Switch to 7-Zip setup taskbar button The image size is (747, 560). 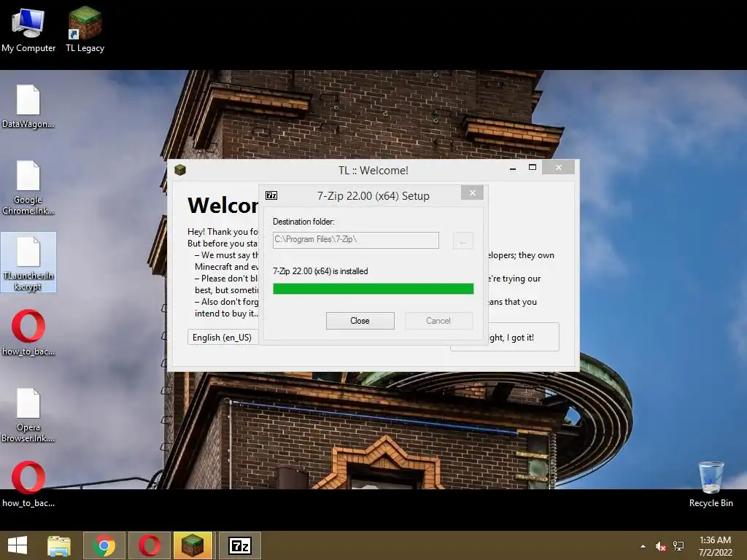point(239,545)
